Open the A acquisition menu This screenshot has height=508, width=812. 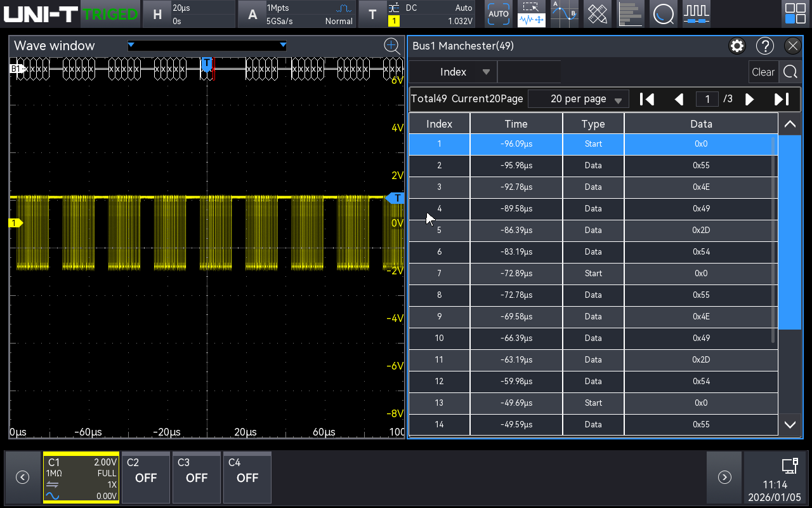(296, 14)
